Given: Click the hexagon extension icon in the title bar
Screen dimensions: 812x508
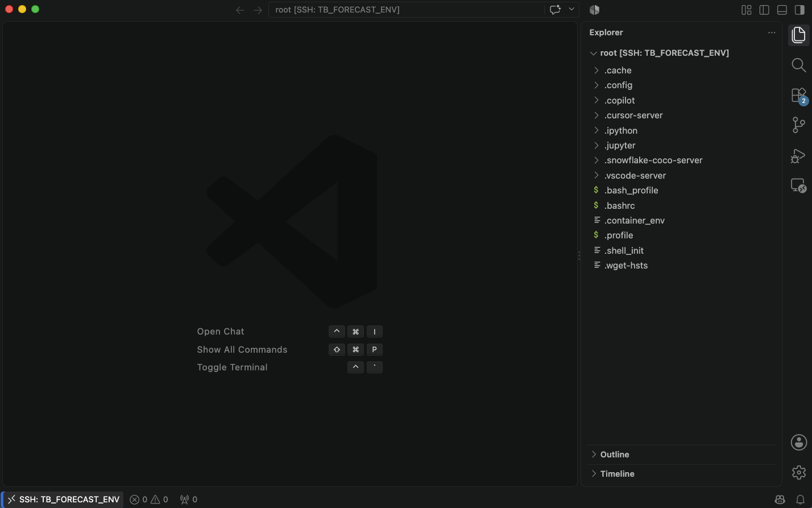Looking at the screenshot, I should (x=595, y=10).
